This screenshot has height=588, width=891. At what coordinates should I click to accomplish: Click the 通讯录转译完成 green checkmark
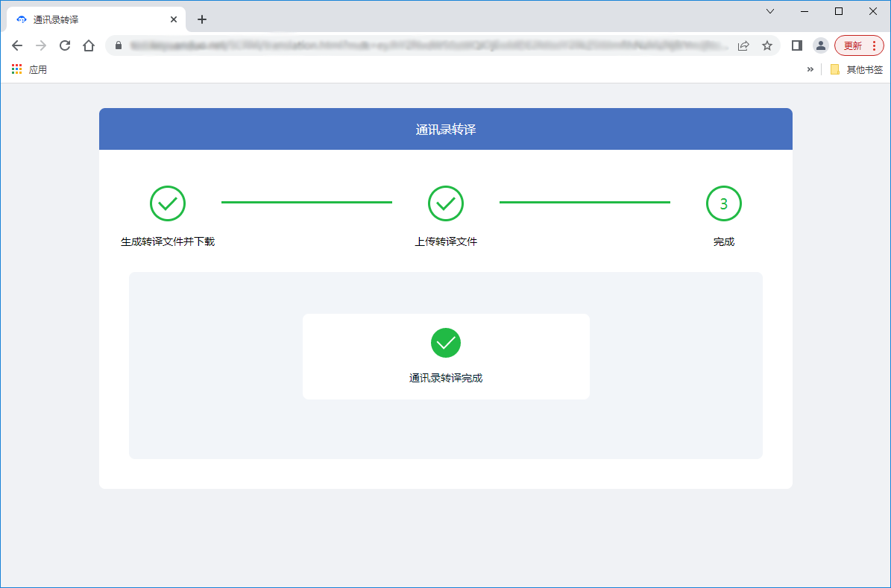[x=445, y=343]
